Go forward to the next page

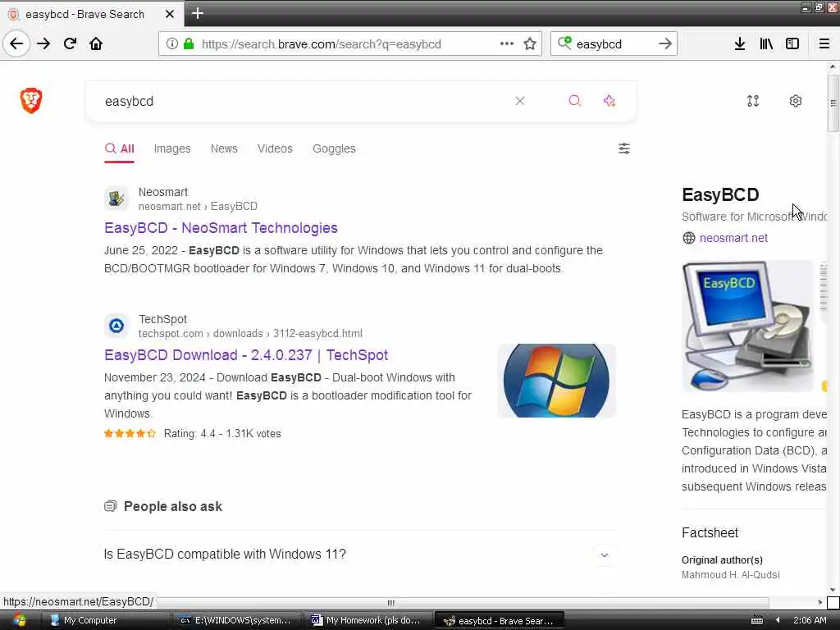pos(43,44)
